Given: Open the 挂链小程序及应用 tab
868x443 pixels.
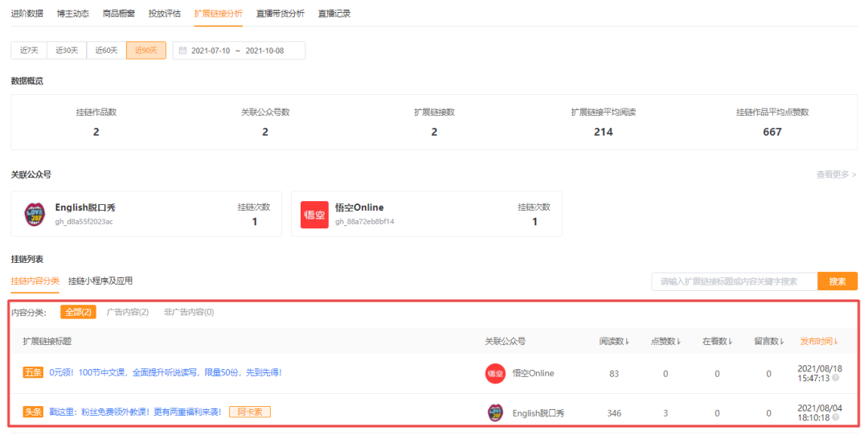Looking at the screenshot, I should (x=100, y=281).
